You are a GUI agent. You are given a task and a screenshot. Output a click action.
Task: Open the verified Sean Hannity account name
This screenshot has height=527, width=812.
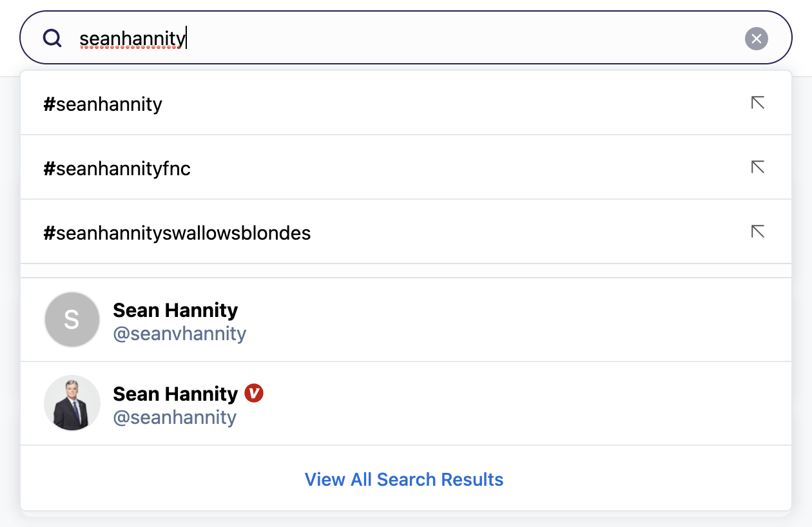point(175,394)
